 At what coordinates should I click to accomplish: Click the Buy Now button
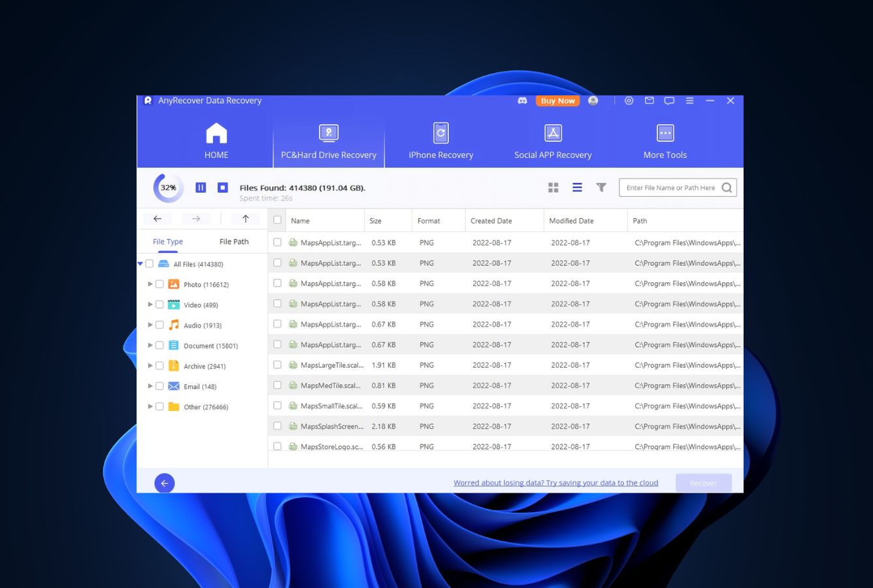(x=558, y=101)
